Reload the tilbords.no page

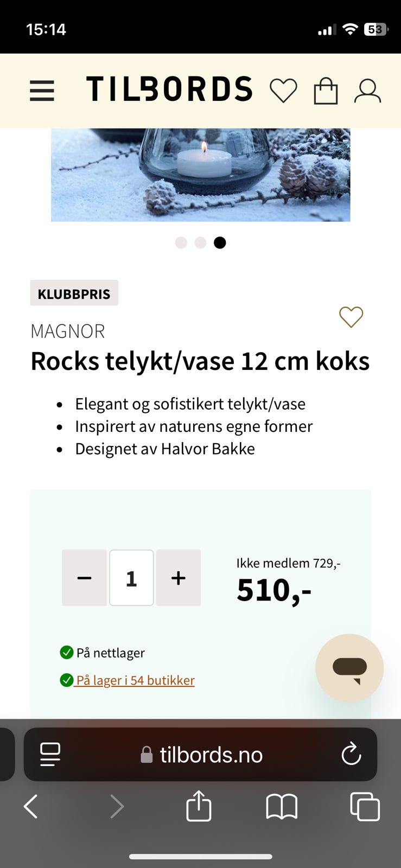click(x=351, y=754)
